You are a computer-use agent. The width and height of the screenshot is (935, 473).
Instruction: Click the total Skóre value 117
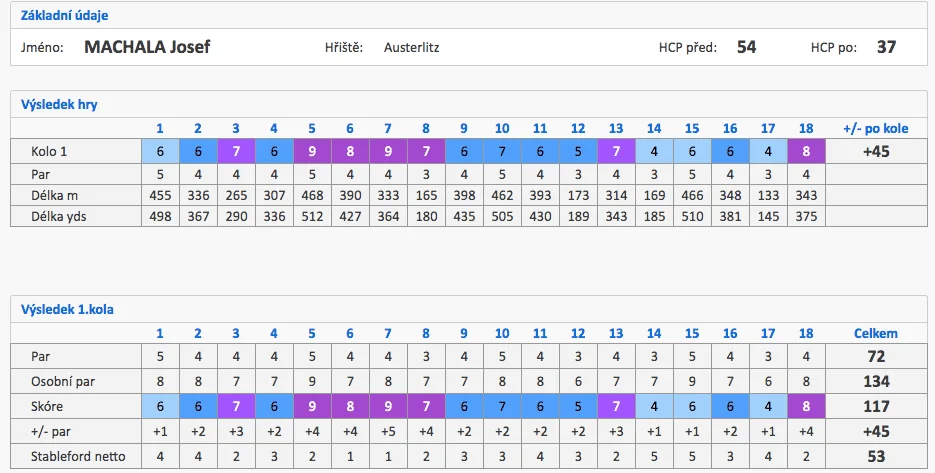pos(876,407)
